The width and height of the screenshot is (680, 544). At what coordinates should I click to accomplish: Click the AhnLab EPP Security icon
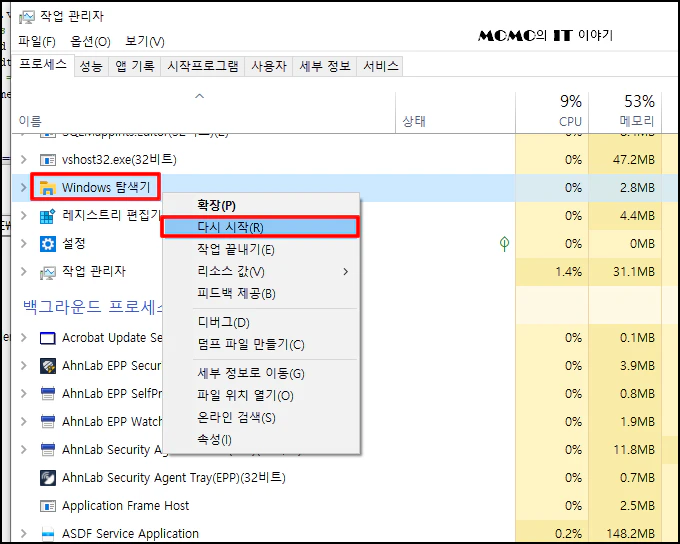pos(48,366)
